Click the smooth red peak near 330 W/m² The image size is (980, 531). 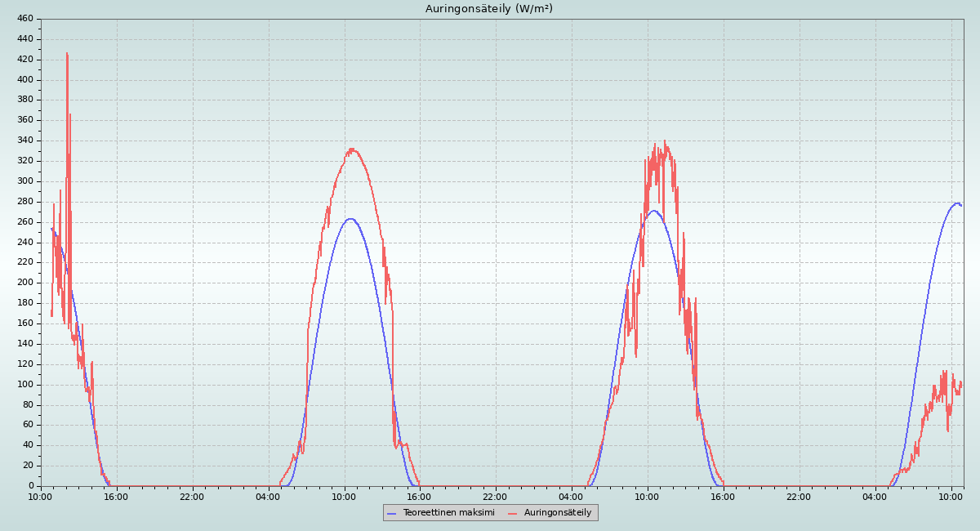[x=352, y=149]
